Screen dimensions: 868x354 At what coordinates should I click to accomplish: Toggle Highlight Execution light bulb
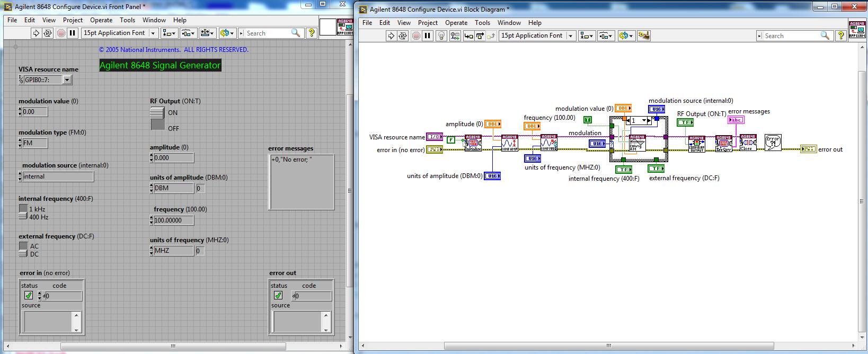[x=441, y=36]
